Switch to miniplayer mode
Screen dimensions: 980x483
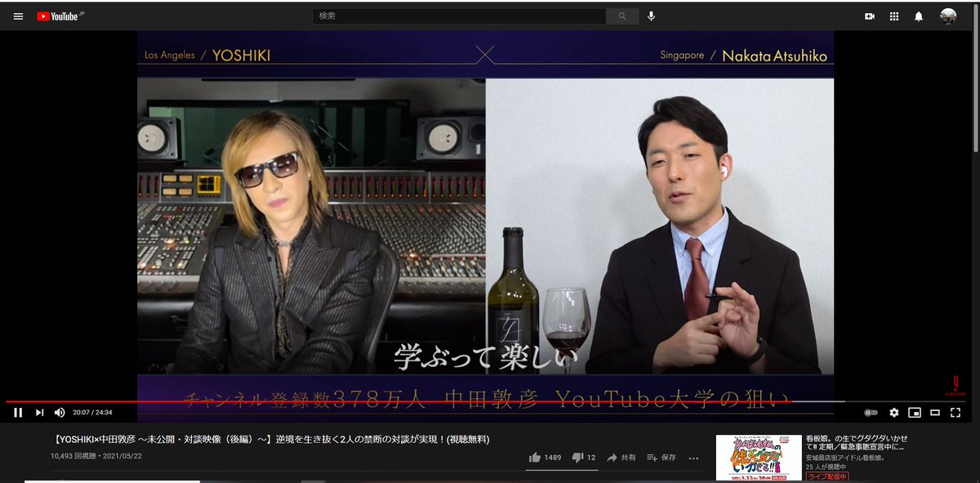(915, 413)
